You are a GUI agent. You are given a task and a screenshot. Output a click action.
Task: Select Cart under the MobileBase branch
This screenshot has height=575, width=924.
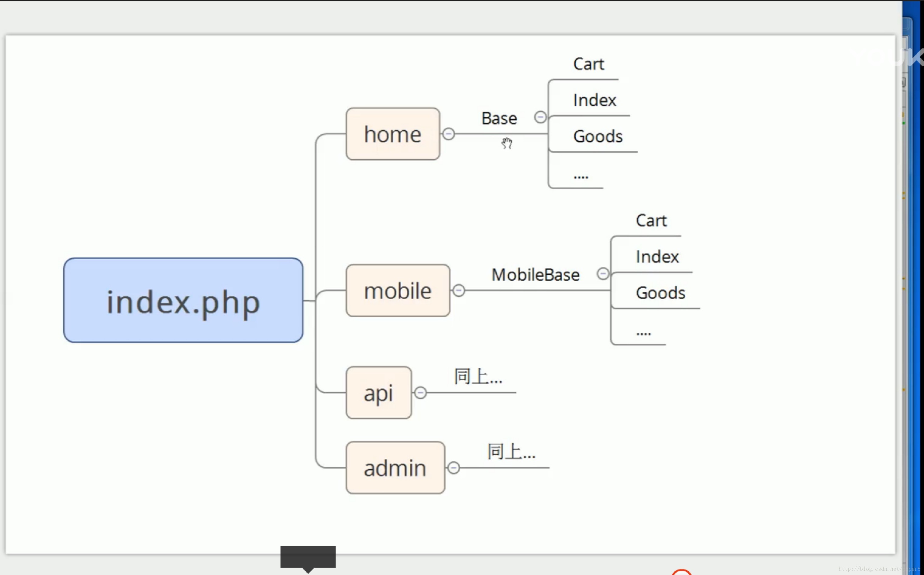651,221
